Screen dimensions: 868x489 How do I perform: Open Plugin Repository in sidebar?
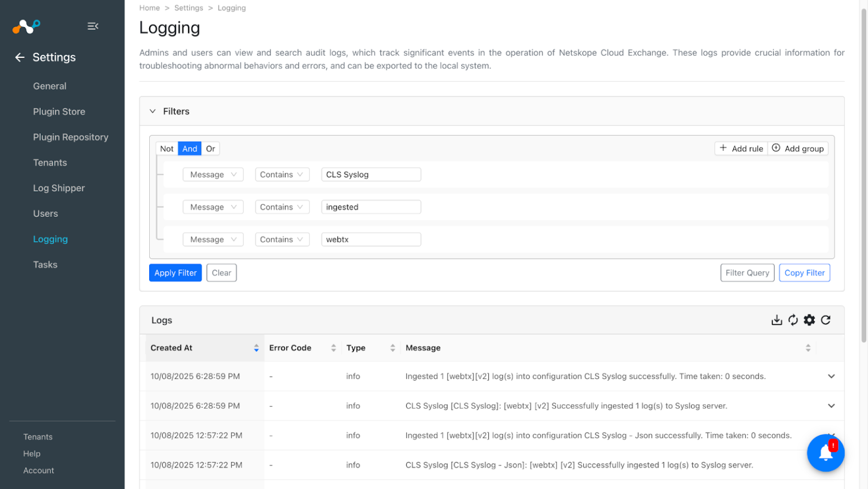point(71,137)
